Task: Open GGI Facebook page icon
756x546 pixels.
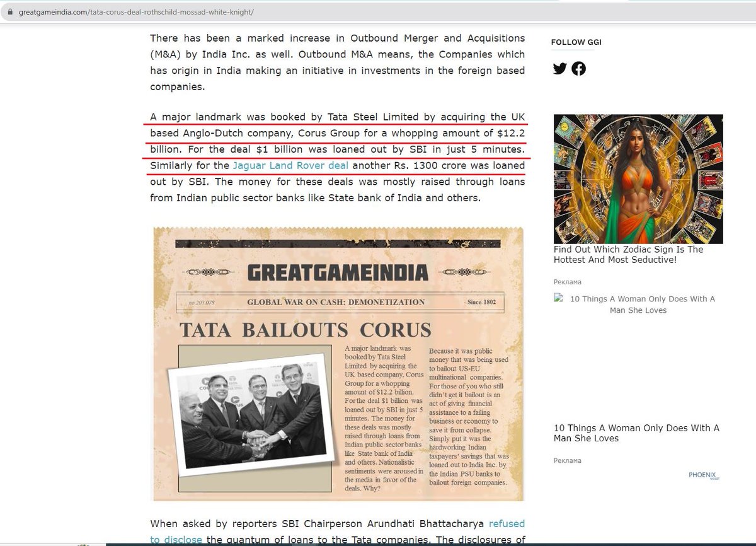Action: (578, 69)
